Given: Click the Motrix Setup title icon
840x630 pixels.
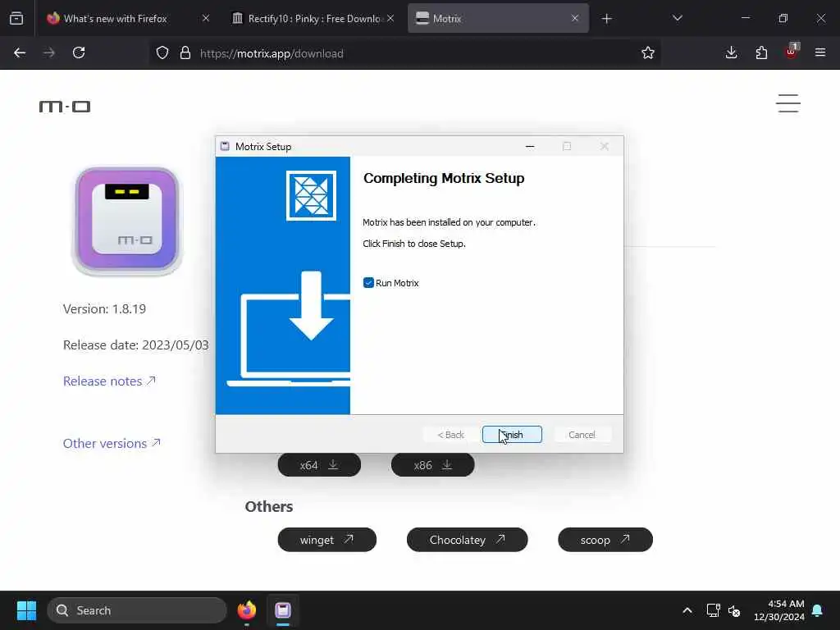Looking at the screenshot, I should pos(225,146).
